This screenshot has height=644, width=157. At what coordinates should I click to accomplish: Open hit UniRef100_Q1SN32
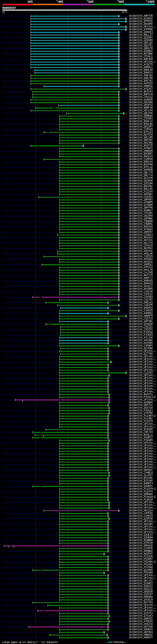pos(141,18)
